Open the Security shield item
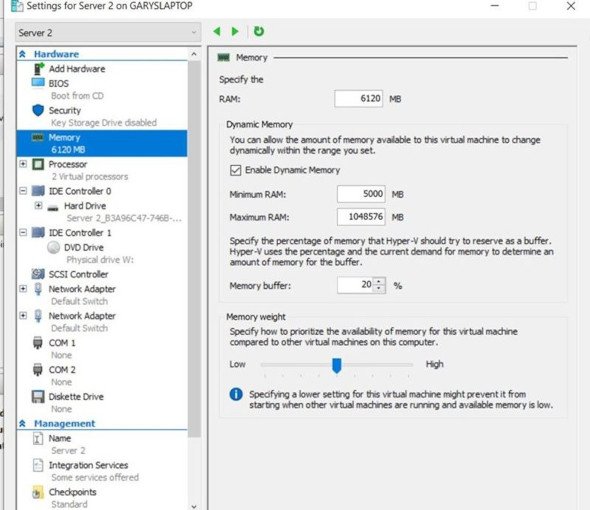 click(64, 110)
